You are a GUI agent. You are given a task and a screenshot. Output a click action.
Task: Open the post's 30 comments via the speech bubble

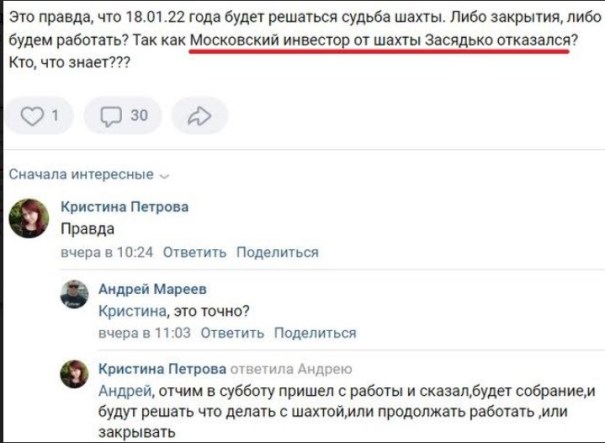123,116
